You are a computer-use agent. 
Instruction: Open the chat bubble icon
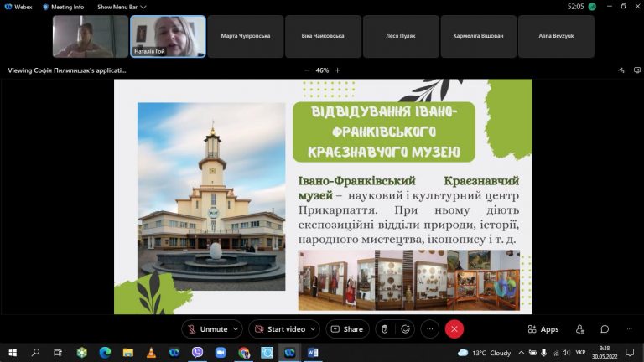[x=605, y=329]
